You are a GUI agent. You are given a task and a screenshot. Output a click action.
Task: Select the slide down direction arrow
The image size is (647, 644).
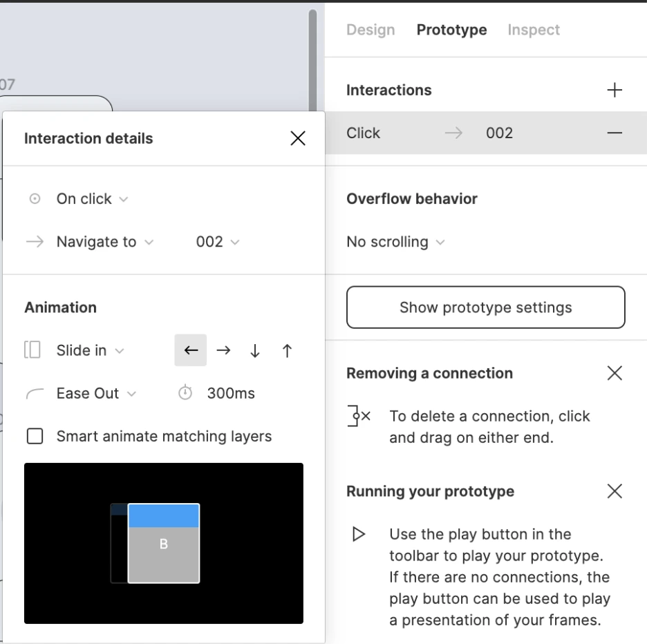(x=255, y=350)
